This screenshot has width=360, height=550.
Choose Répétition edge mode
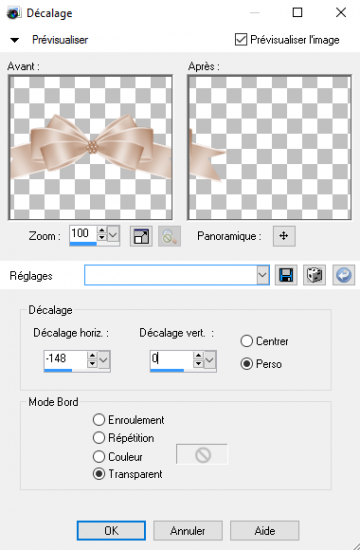coord(99,438)
